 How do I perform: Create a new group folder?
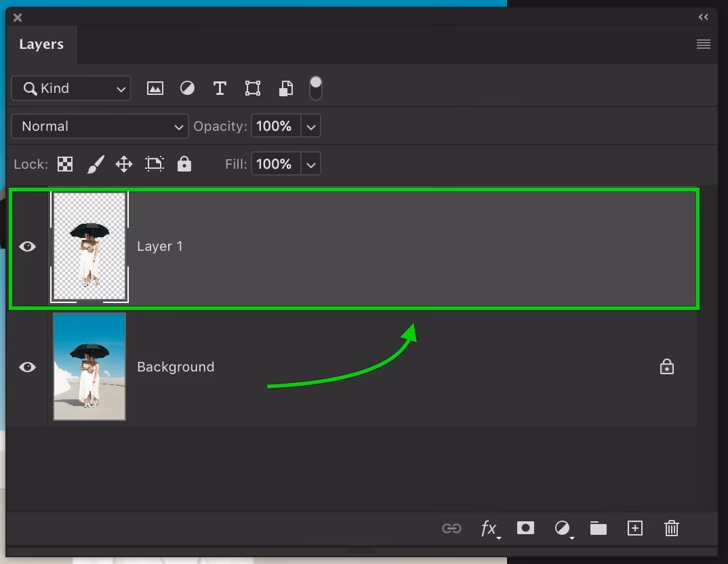tap(598, 528)
